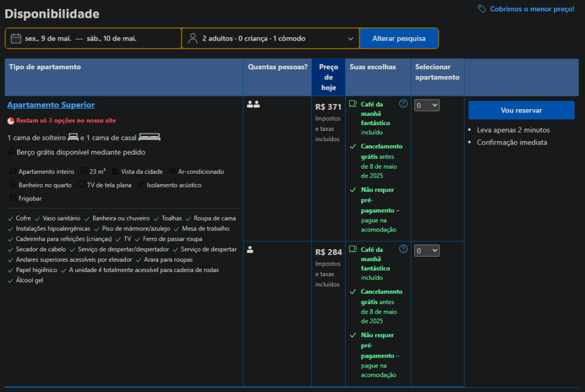585x392 pixels.
Task: Click the 'Alterar pesquisa' button
Action: (399, 39)
